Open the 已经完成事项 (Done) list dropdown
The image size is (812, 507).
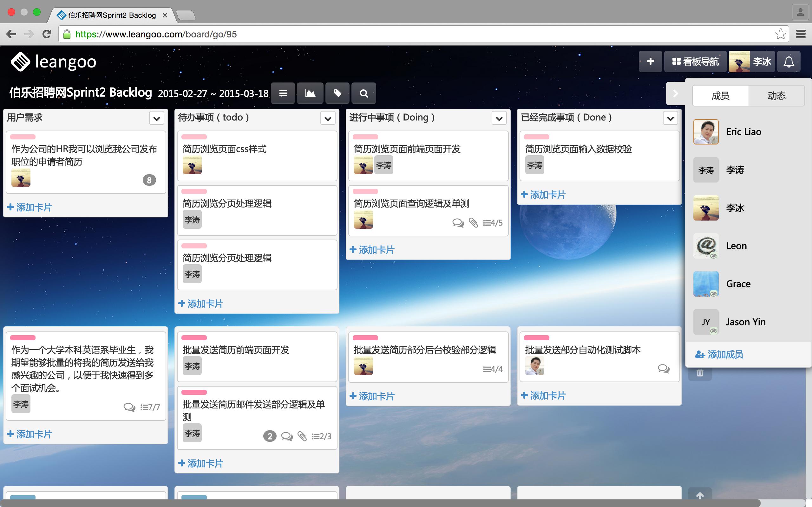coord(671,119)
